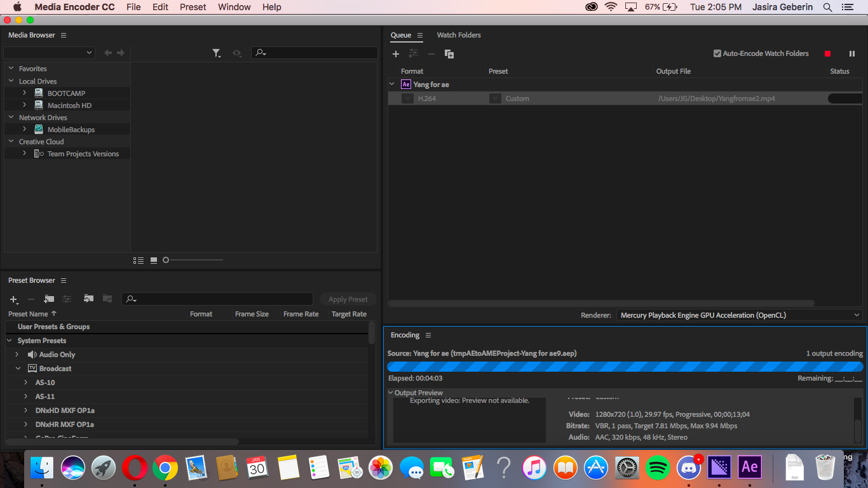Open Spotify from the Dock
Screen dimensions: 868x488
(x=658, y=468)
